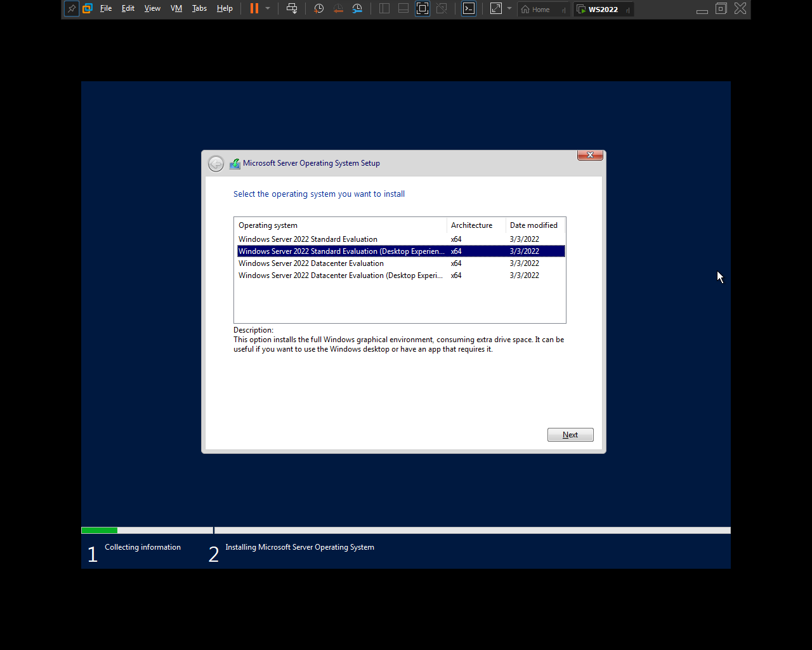Click the Next button
The width and height of the screenshot is (812, 650).
(570, 435)
